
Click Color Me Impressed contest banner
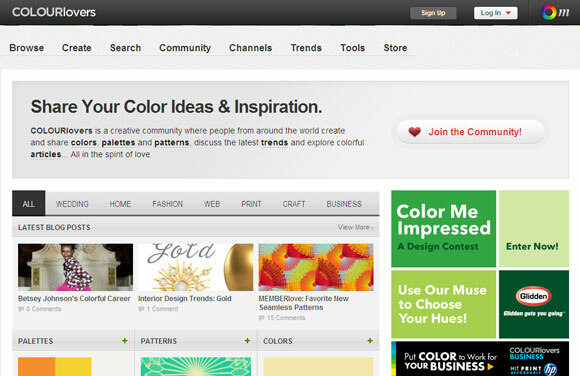(x=444, y=229)
